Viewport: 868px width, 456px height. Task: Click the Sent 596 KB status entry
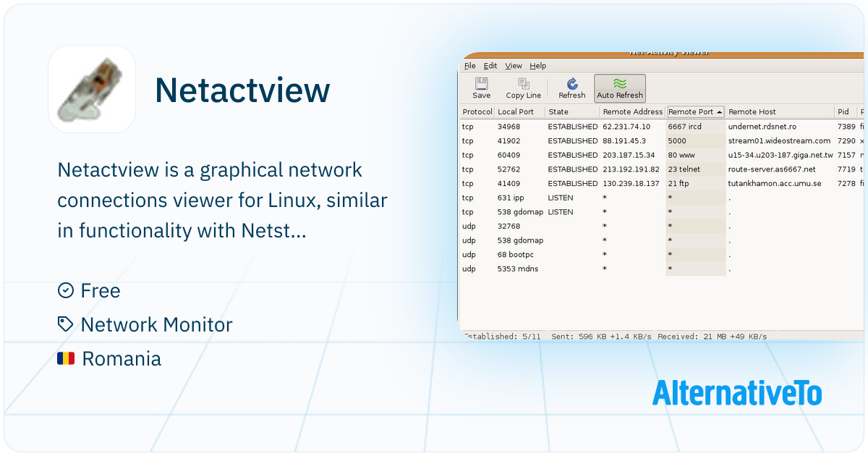point(602,337)
